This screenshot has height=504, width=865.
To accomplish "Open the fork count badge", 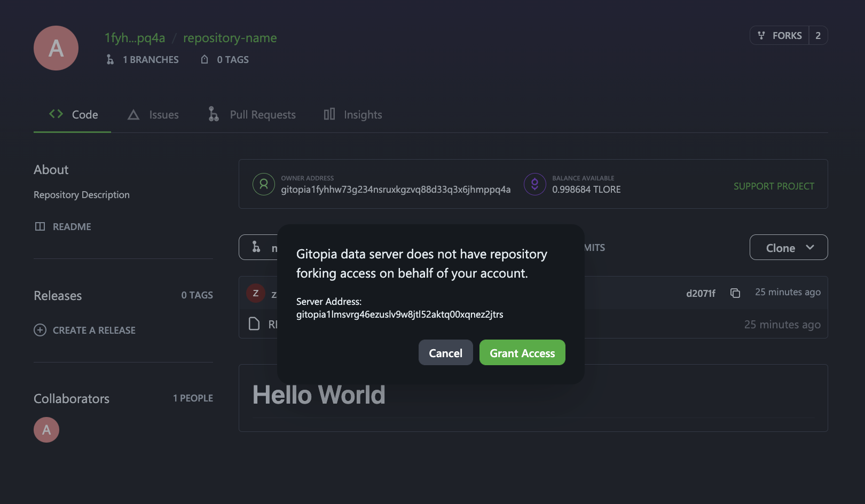I will (817, 36).
